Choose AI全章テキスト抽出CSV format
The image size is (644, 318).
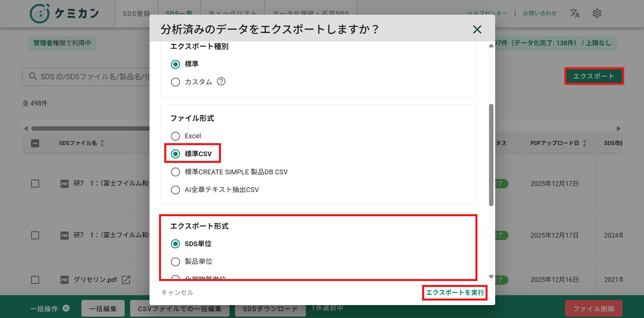point(175,190)
